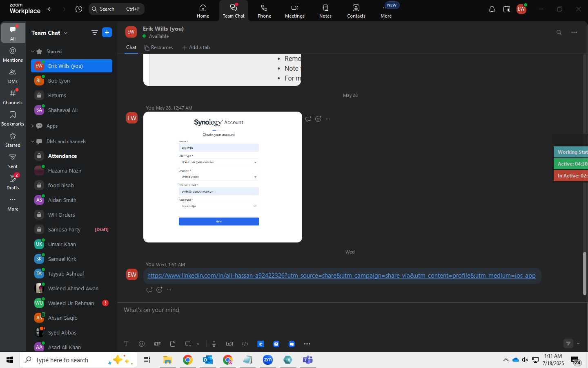Click the history clock icon
This screenshot has height=368, width=588.
click(79, 9)
